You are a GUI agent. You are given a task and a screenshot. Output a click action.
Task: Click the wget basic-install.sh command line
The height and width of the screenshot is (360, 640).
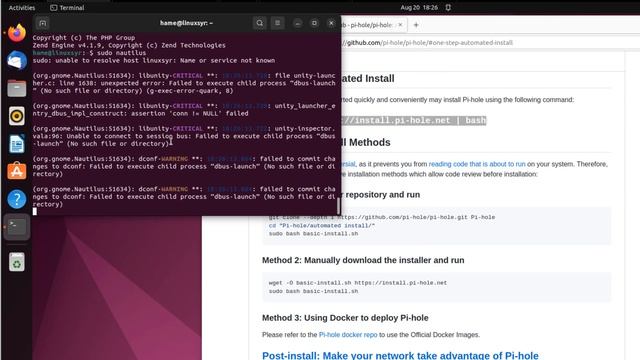[358, 282]
